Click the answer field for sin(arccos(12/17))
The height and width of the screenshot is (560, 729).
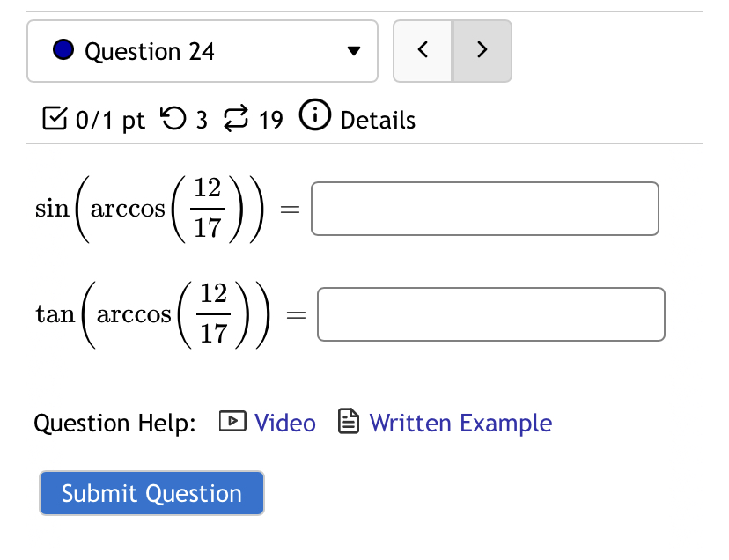(484, 208)
